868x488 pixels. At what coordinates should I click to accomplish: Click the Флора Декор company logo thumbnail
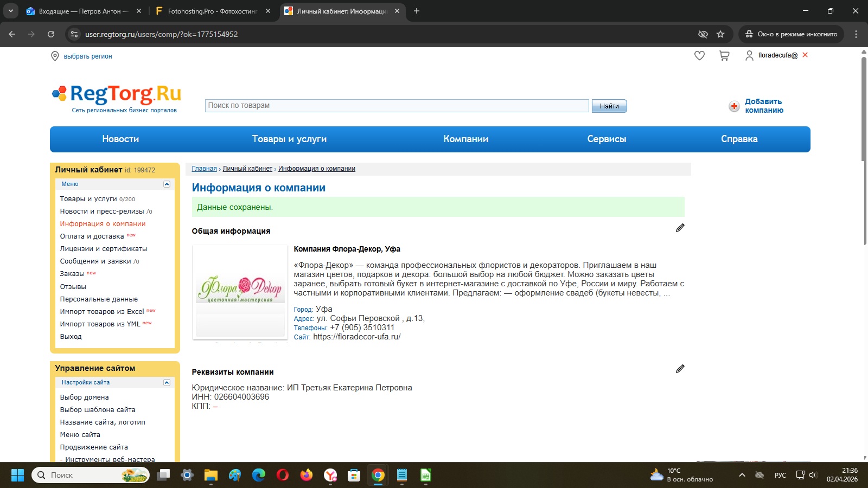[x=240, y=292]
